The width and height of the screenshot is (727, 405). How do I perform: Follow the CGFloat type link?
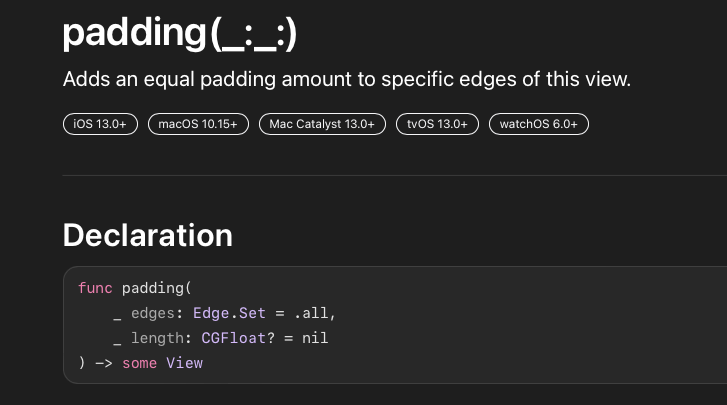click(x=231, y=338)
